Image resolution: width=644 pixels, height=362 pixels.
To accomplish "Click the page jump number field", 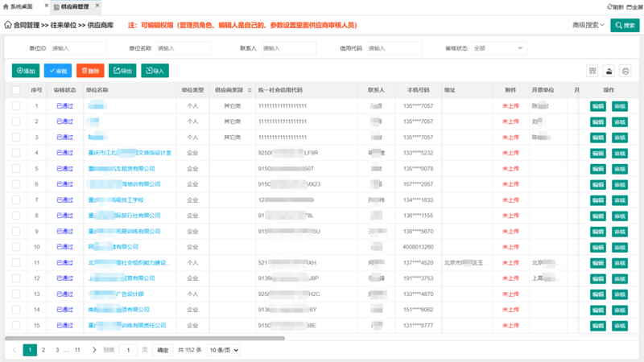I will click(x=128, y=350).
